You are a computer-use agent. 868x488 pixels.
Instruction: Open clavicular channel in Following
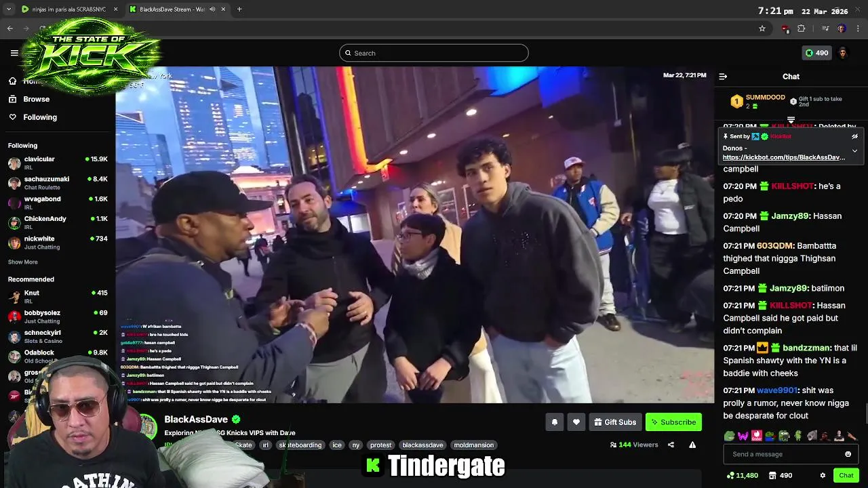(58, 163)
